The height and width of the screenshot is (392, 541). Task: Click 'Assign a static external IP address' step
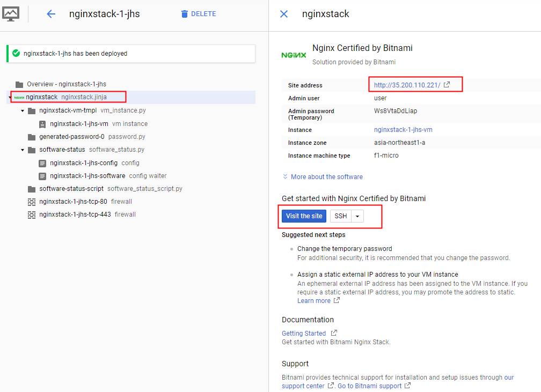click(x=378, y=275)
